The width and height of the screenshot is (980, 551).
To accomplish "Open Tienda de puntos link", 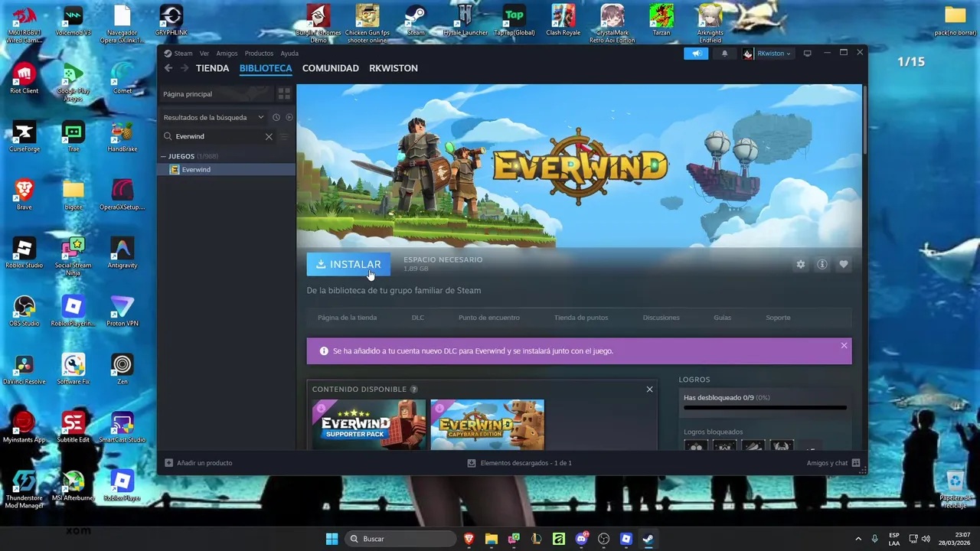I will tap(581, 318).
